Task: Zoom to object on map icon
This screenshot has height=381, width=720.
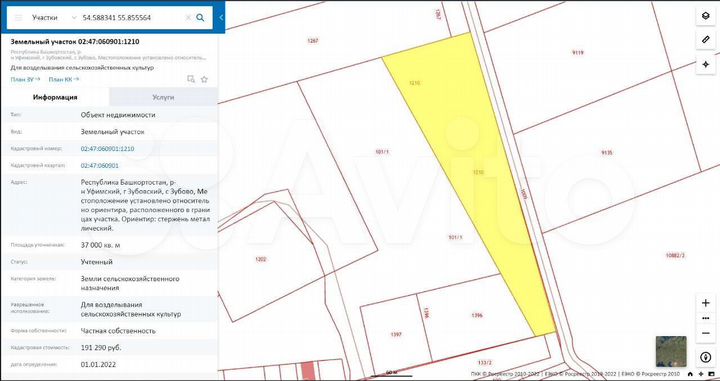Action: coord(191,79)
